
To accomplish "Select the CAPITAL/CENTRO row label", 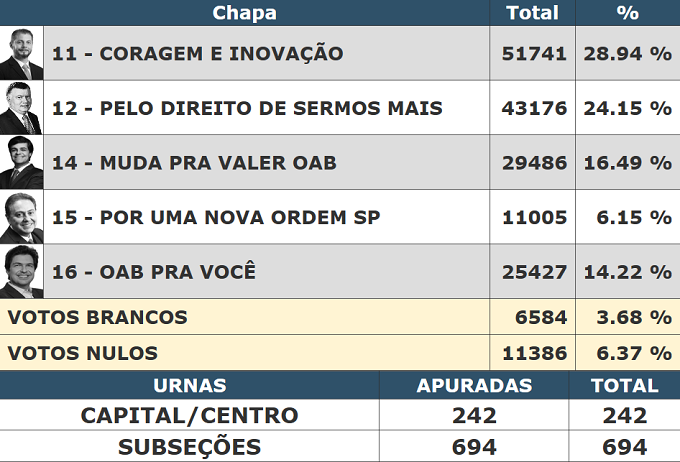I will point(190,416).
